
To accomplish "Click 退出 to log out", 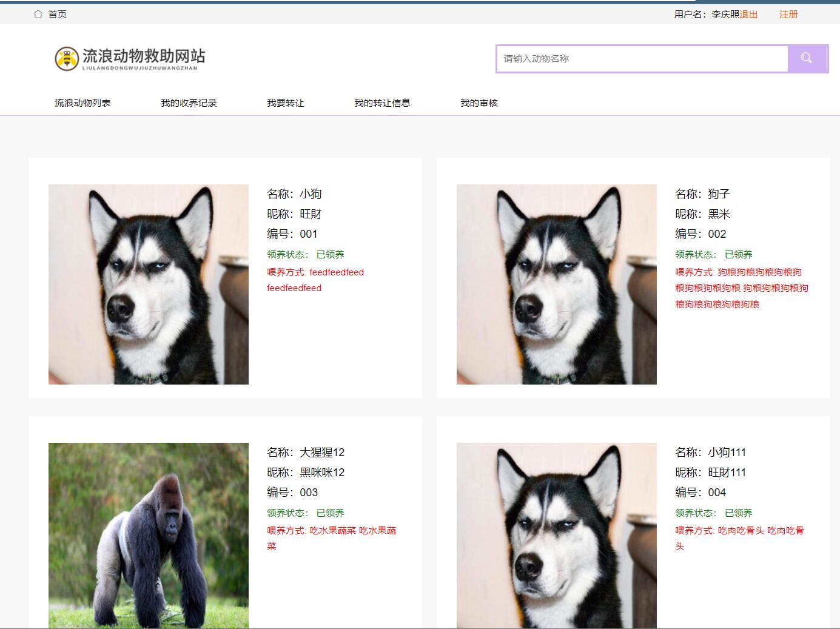I will tap(748, 14).
